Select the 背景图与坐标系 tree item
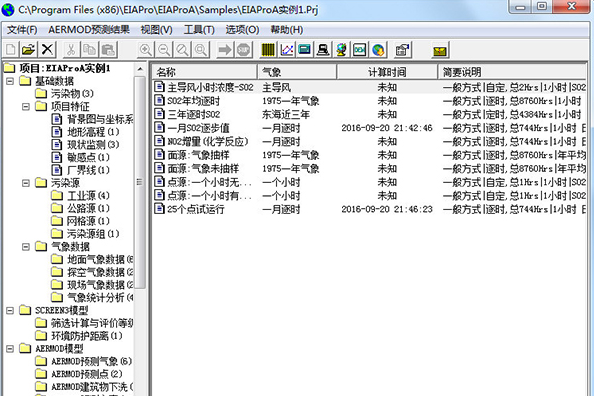The height and width of the screenshot is (396, 594). (92, 119)
